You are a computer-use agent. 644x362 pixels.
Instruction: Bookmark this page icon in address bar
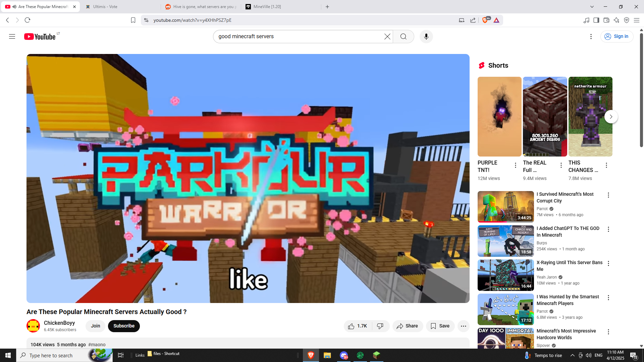click(x=133, y=20)
